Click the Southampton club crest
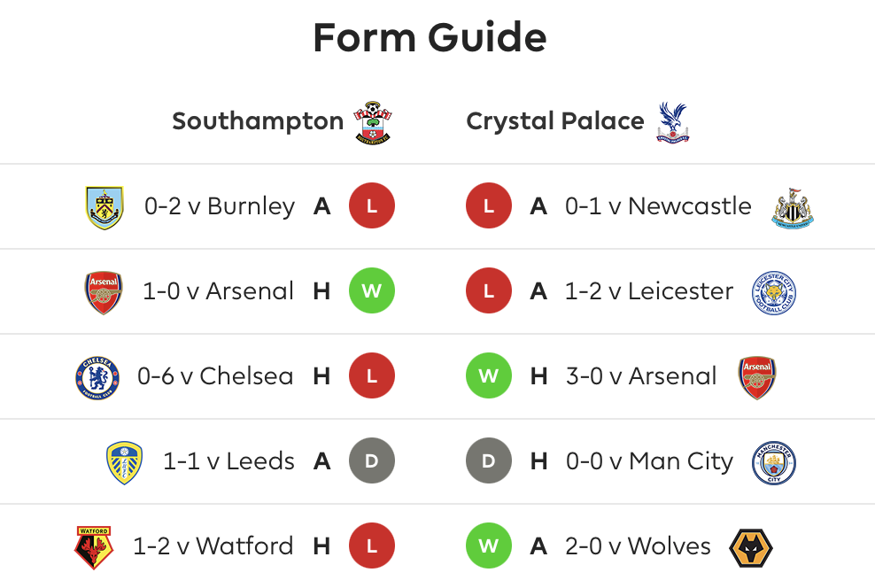The width and height of the screenshot is (875, 588). pyautogui.click(x=373, y=122)
